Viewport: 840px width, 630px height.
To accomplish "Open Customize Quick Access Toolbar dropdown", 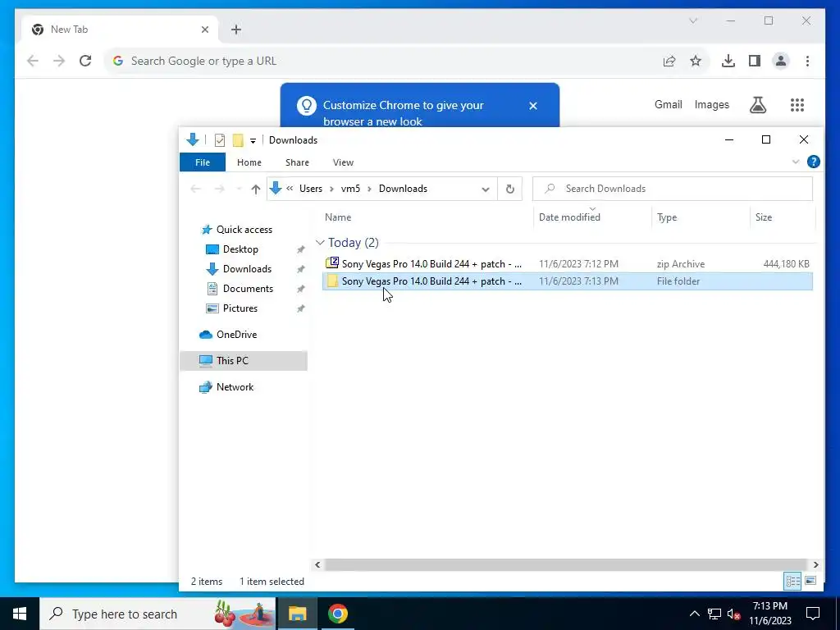I will coord(253,141).
